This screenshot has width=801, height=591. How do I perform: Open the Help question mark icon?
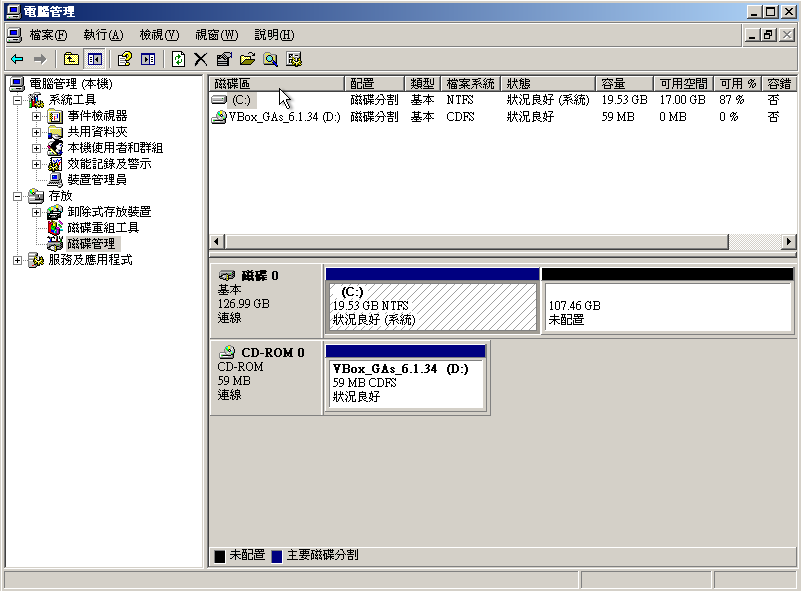(x=125, y=59)
